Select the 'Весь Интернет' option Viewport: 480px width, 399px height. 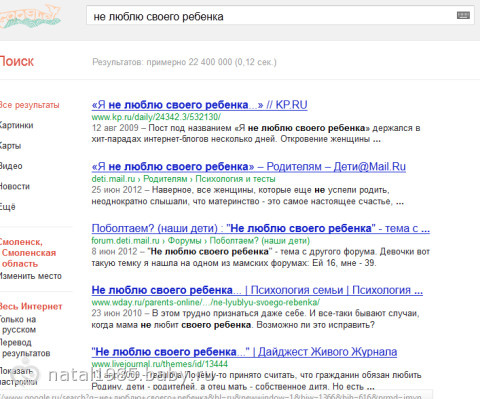pos(31,306)
